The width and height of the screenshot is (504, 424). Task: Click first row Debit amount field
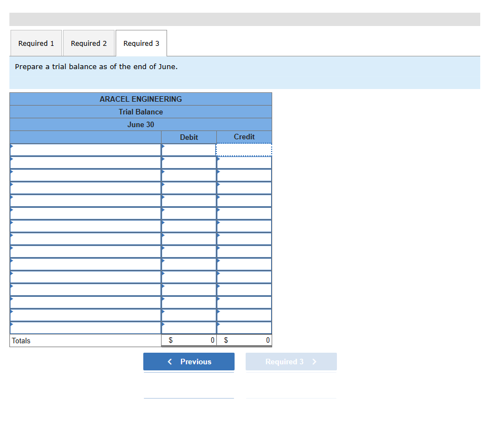189,150
